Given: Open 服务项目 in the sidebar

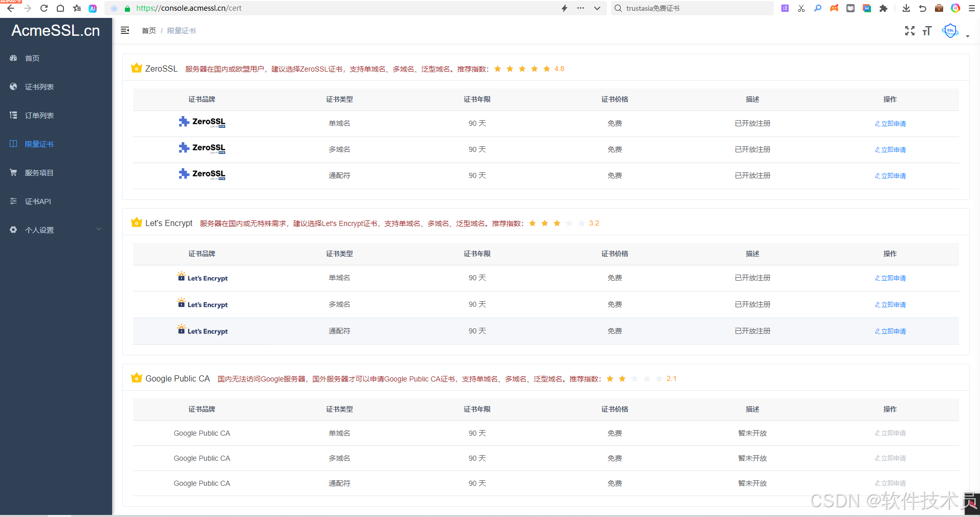Looking at the screenshot, I should click(56, 173).
